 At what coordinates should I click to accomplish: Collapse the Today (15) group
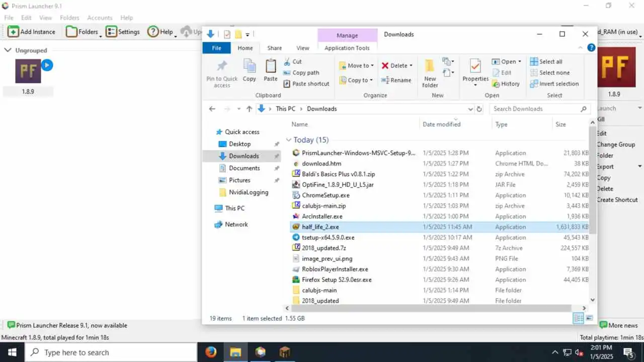289,140
